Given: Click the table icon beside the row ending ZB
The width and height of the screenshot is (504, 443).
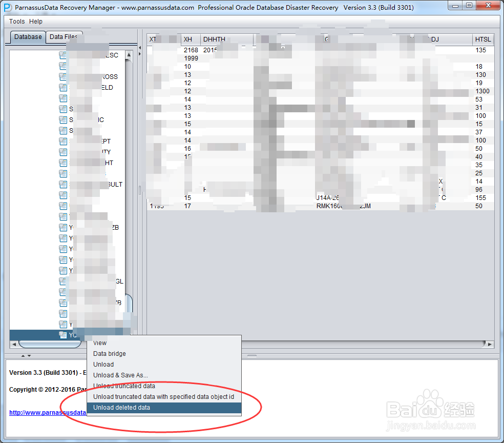Looking at the screenshot, I should (x=63, y=227).
